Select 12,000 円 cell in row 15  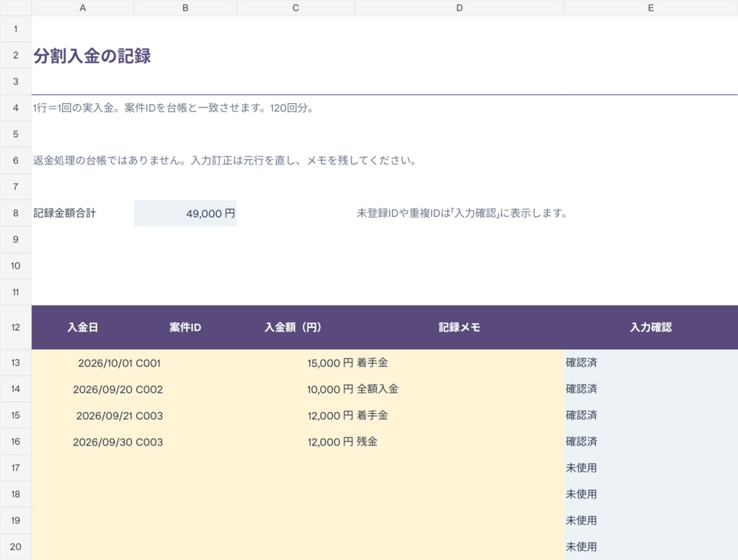pyautogui.click(x=295, y=416)
